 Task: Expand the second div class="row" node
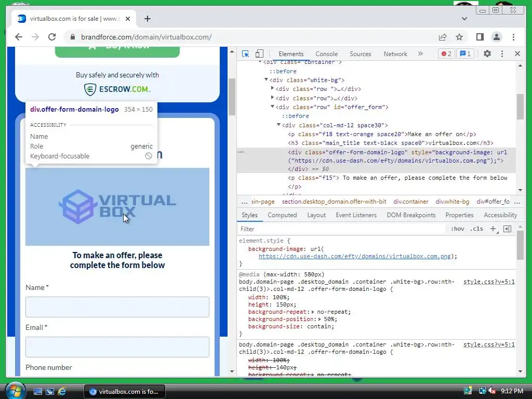272,97
